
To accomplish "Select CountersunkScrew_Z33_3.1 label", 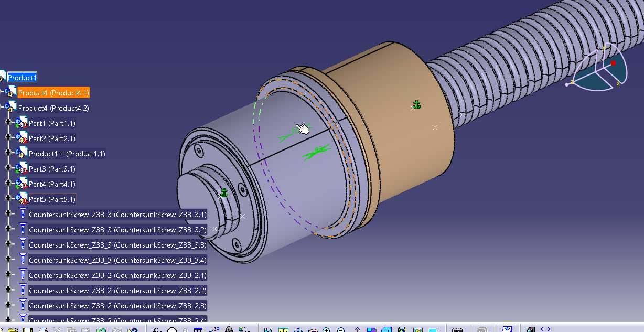I will (118, 215).
